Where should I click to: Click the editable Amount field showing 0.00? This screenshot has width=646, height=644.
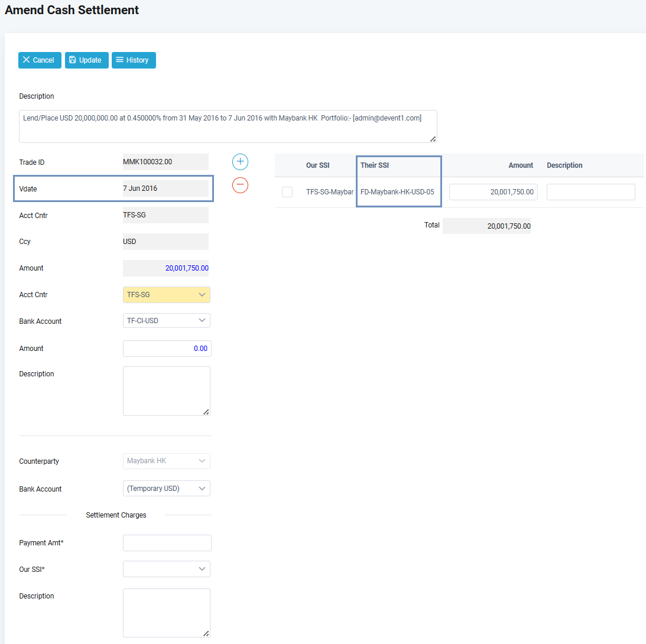click(167, 349)
